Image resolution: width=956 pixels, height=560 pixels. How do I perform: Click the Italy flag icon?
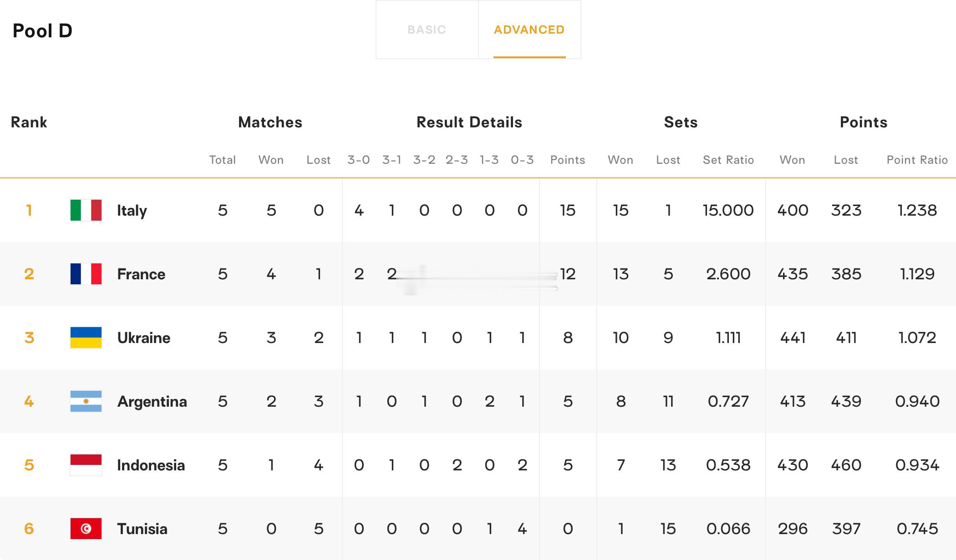[x=86, y=210]
